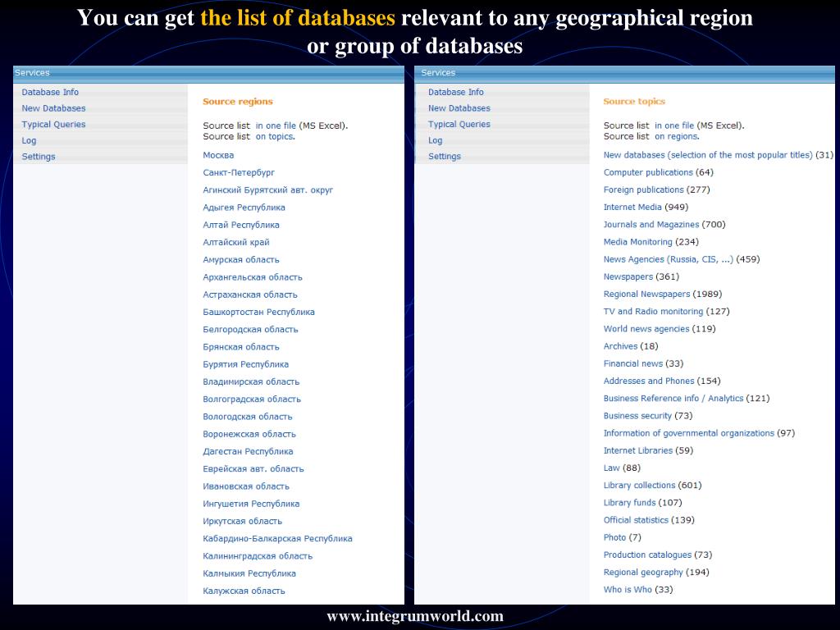Viewport: 840px width, 630px height.
Task: Open the Алтай Республика link
Action: pyautogui.click(x=241, y=225)
